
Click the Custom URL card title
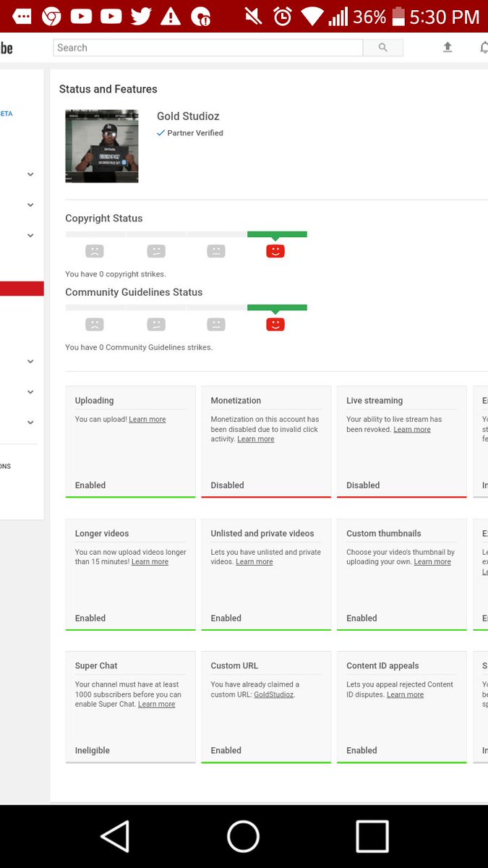click(234, 666)
